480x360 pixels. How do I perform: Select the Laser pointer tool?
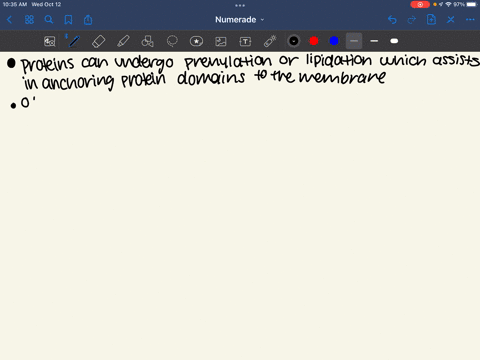(x=270, y=41)
